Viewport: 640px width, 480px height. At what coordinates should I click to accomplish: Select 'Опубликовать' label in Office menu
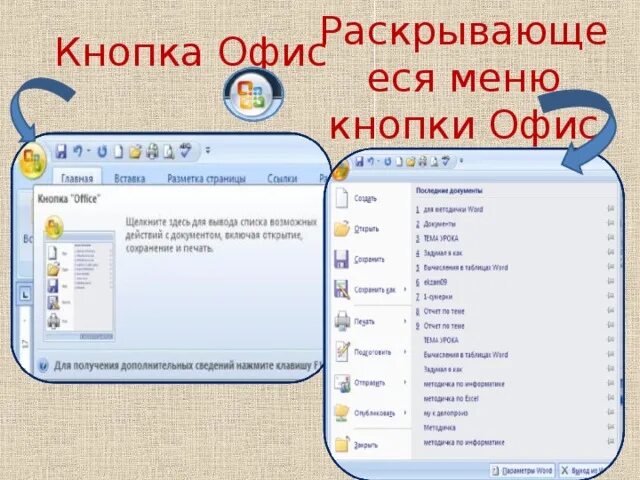tap(375, 413)
